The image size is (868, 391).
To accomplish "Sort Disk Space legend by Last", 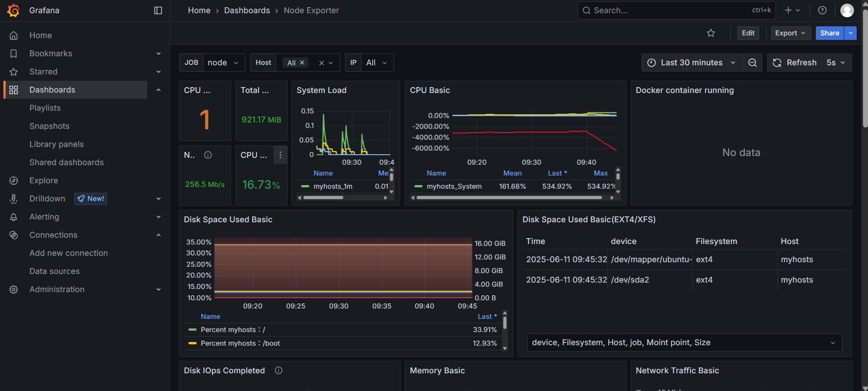I will coord(487,317).
